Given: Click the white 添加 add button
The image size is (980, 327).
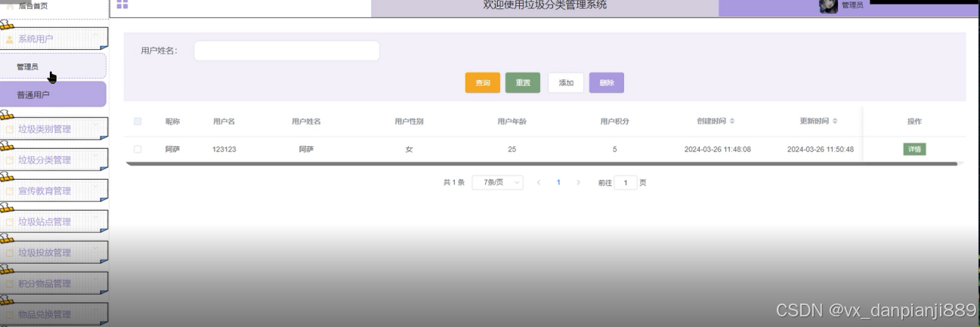Looking at the screenshot, I should (x=566, y=83).
